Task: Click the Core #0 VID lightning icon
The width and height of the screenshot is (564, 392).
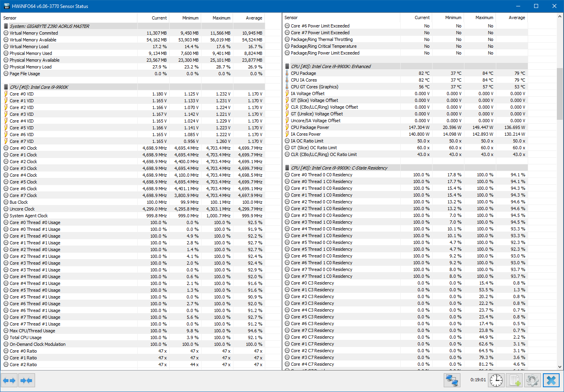Action: (x=6, y=94)
